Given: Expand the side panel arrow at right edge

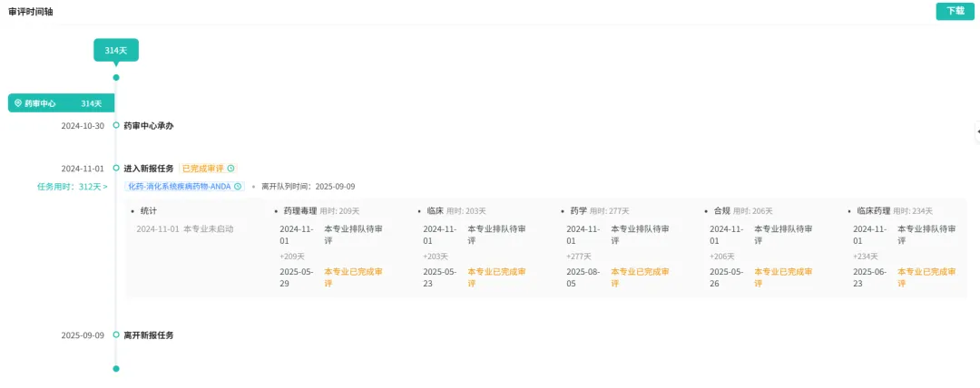Looking at the screenshot, I should 976,131.
